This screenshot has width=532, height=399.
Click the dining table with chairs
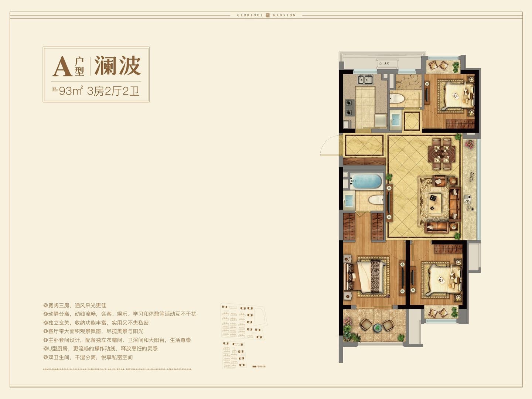point(441,153)
